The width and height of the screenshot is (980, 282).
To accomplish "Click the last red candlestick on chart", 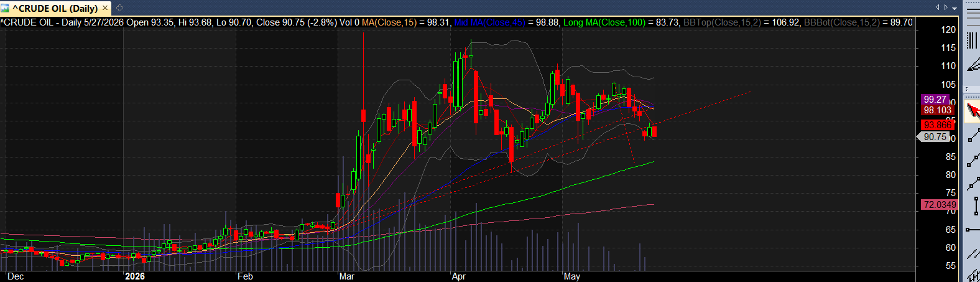I will (654, 131).
